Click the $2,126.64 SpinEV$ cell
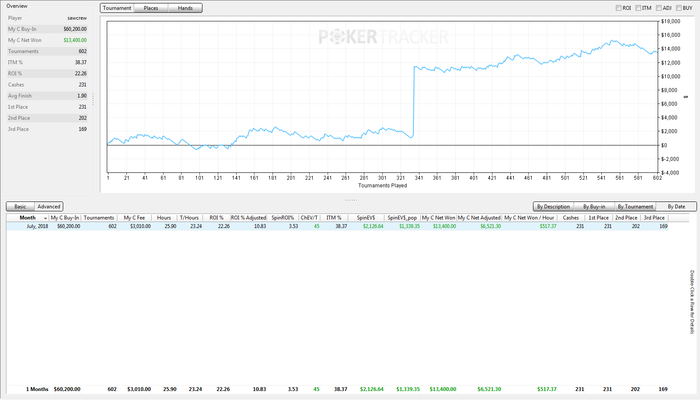The image size is (700, 400). click(373, 226)
